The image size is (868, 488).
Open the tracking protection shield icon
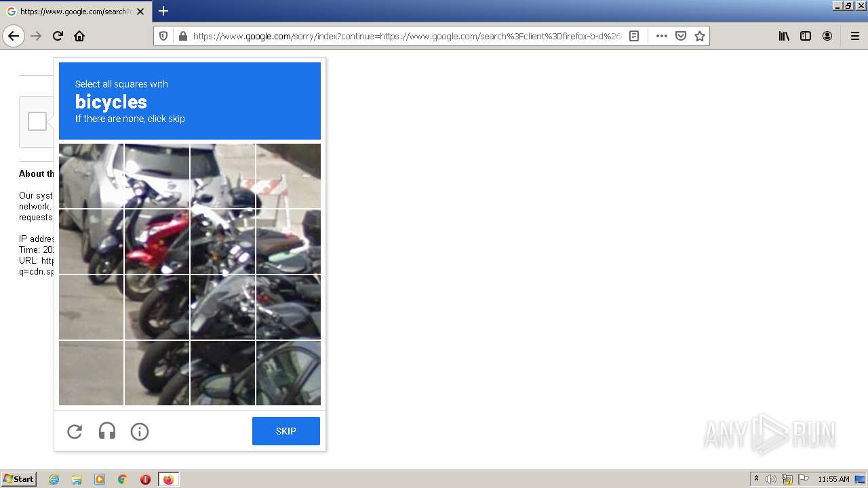coord(164,36)
